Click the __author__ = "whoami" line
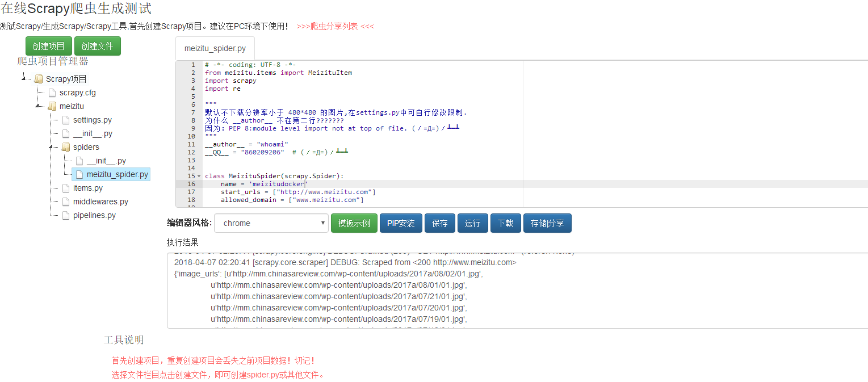This screenshot has height=382, width=868. [x=246, y=144]
